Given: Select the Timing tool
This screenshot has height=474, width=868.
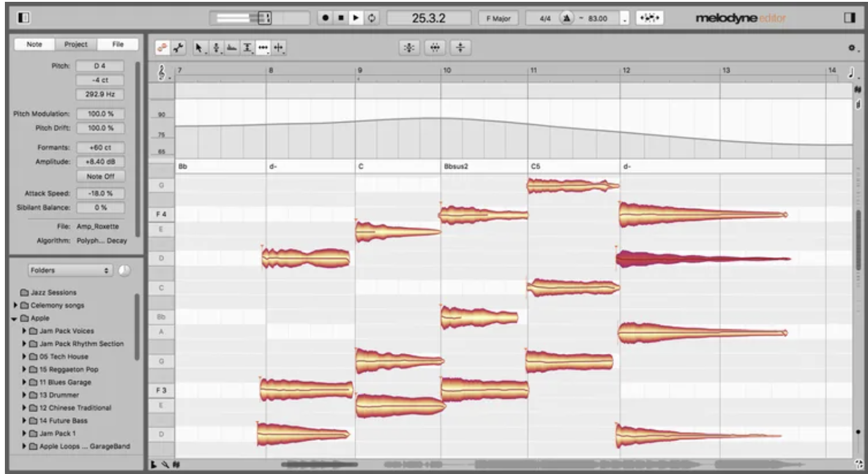Looking at the screenshot, I should (x=264, y=47).
